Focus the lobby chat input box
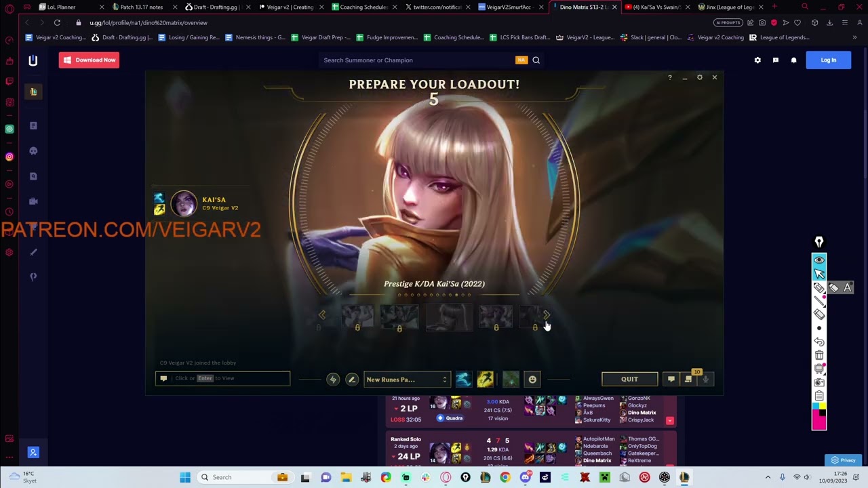The width and height of the screenshot is (868, 488). [222, 379]
